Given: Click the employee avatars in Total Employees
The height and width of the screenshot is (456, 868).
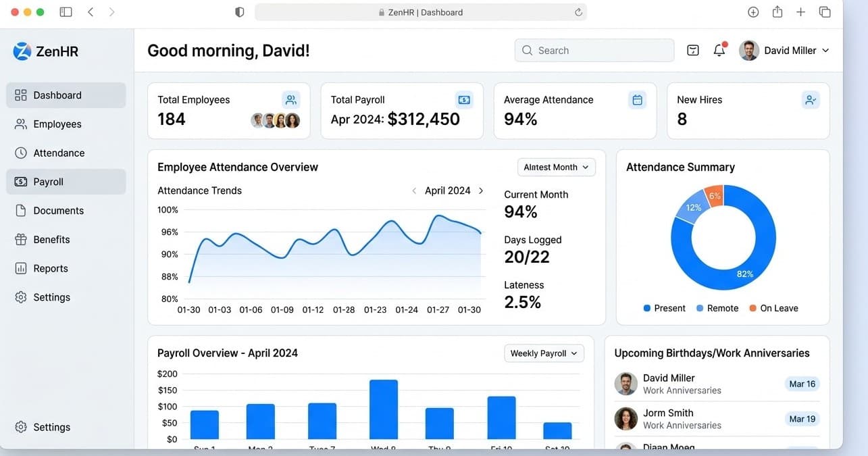Looking at the screenshot, I should coord(275,120).
